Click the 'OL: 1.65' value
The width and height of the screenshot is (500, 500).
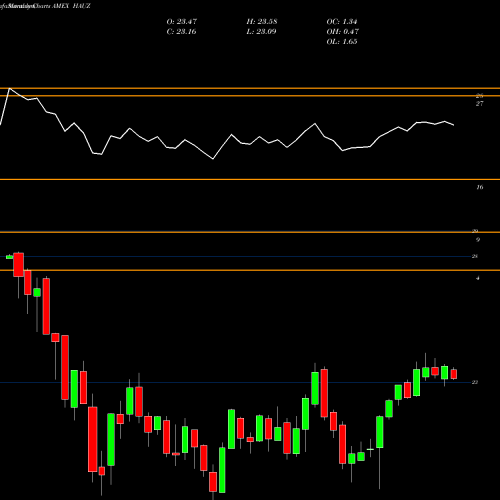point(342,42)
